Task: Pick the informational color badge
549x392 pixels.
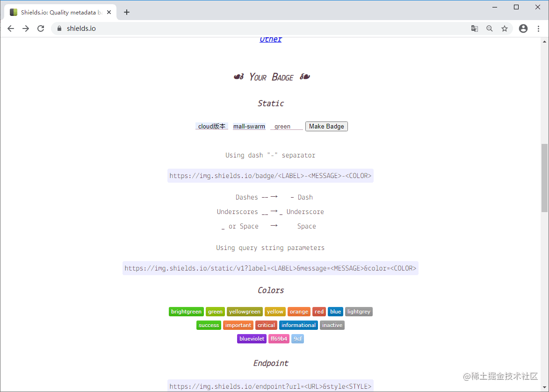Action: tap(299, 325)
